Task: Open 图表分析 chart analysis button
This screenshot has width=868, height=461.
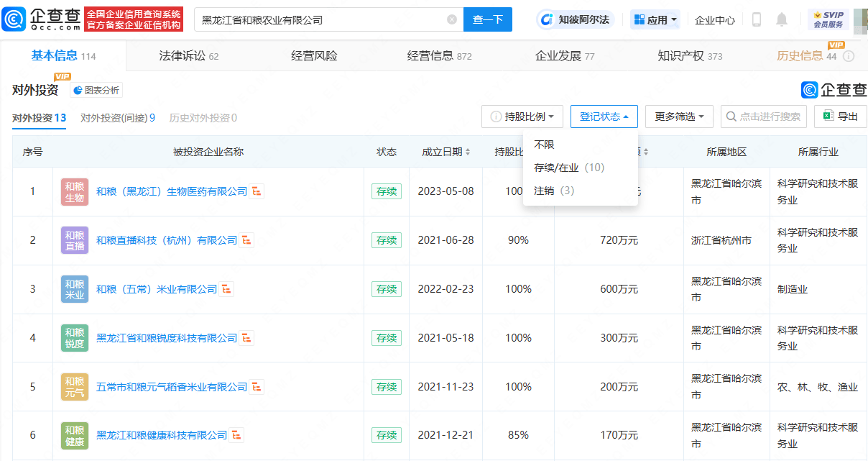Action: click(96, 90)
